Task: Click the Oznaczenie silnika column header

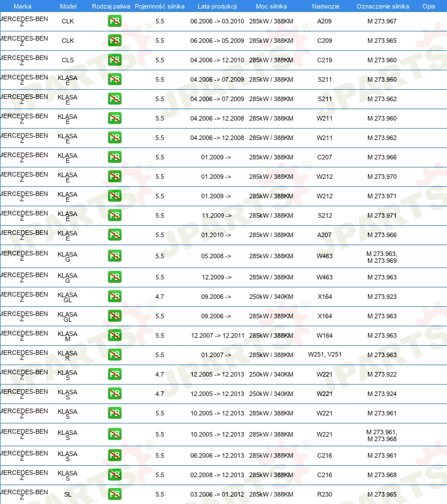Action: point(382,6)
